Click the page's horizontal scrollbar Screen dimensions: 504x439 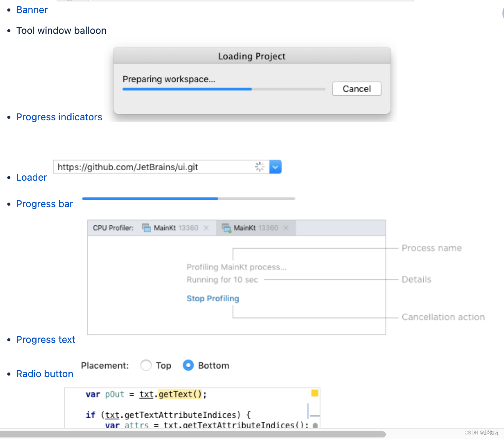tap(193, 434)
